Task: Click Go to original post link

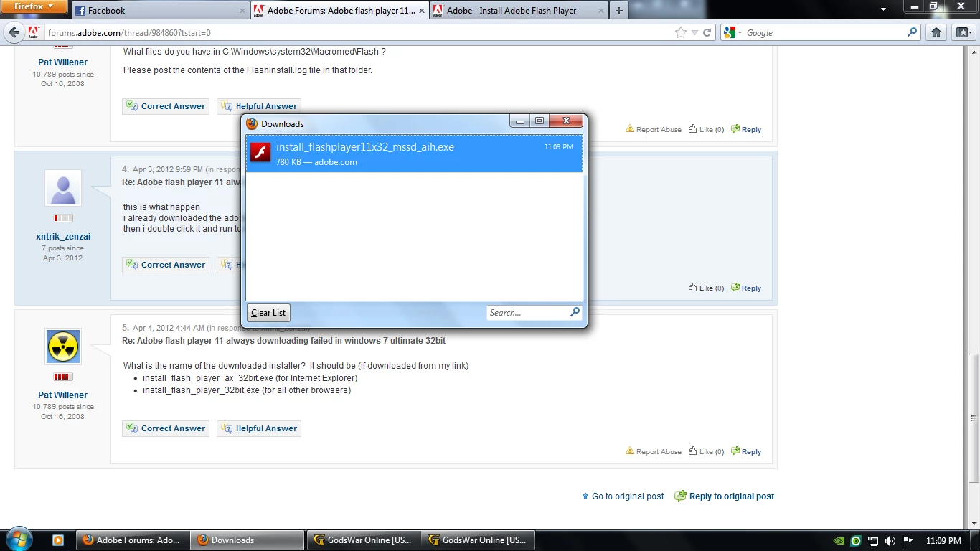Action: tap(623, 496)
